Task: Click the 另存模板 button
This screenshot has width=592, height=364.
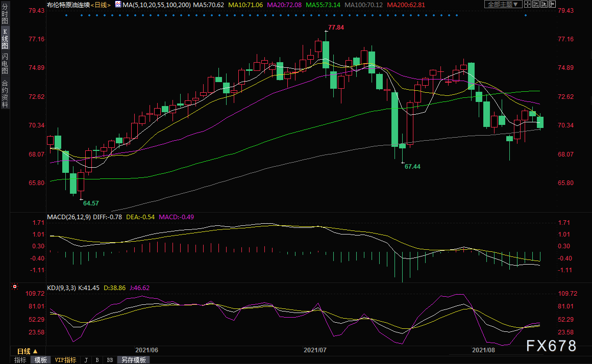Action: pyautogui.click(x=134, y=360)
